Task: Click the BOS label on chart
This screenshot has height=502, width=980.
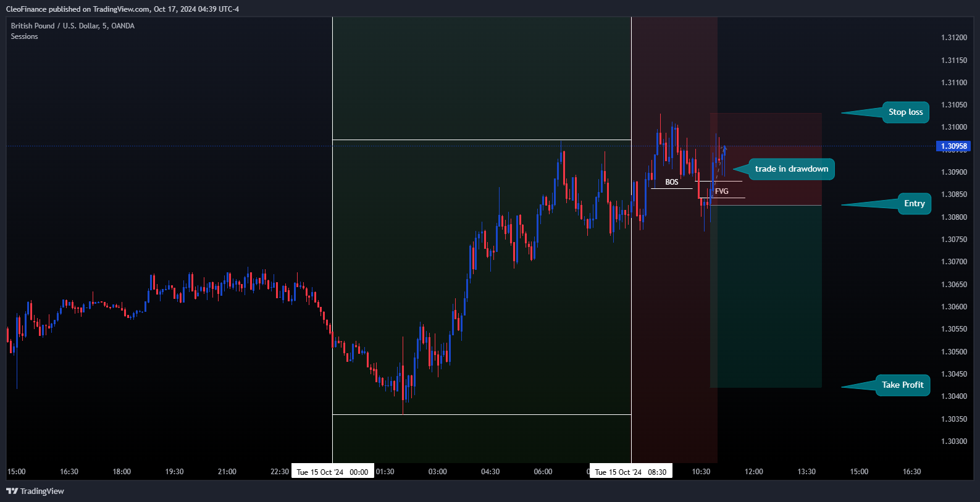Action: tap(672, 182)
